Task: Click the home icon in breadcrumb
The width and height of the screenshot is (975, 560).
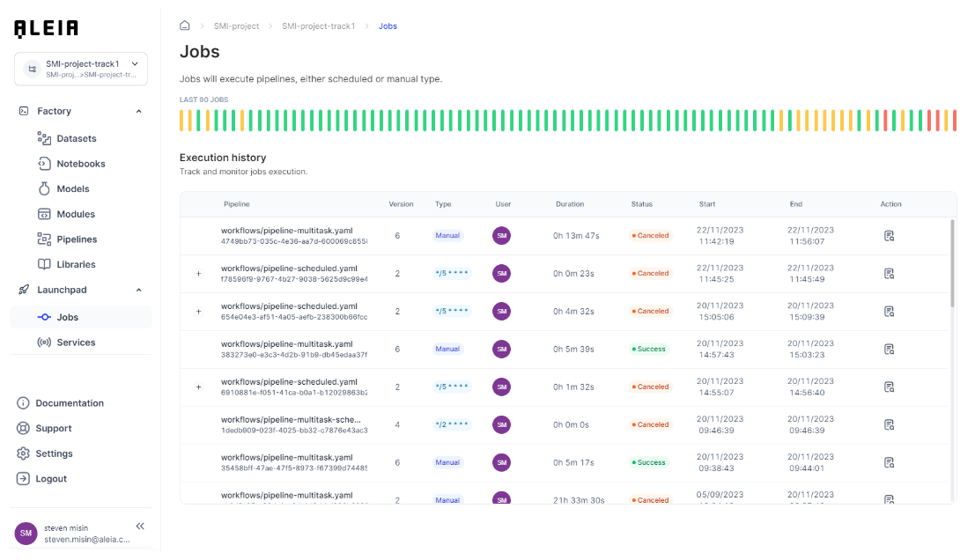Action: point(184,26)
